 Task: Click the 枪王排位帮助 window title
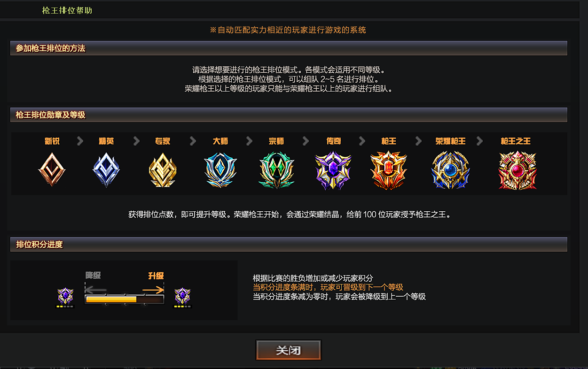pyautogui.click(x=67, y=10)
